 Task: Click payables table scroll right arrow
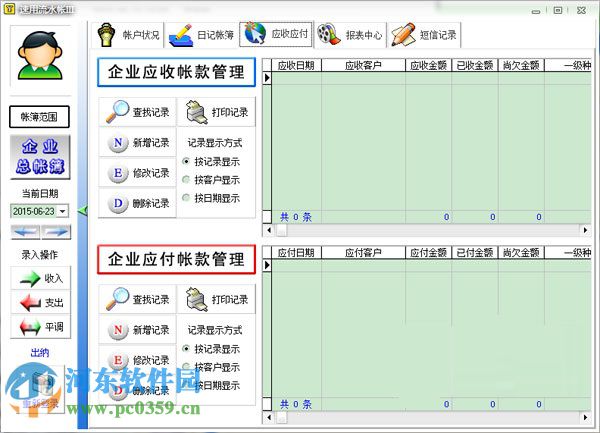point(585,417)
